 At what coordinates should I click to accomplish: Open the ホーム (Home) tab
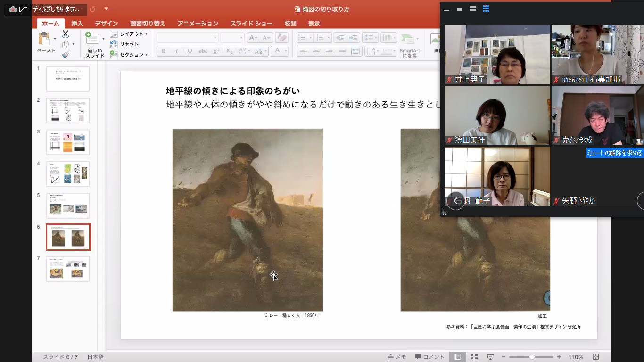[x=50, y=24]
